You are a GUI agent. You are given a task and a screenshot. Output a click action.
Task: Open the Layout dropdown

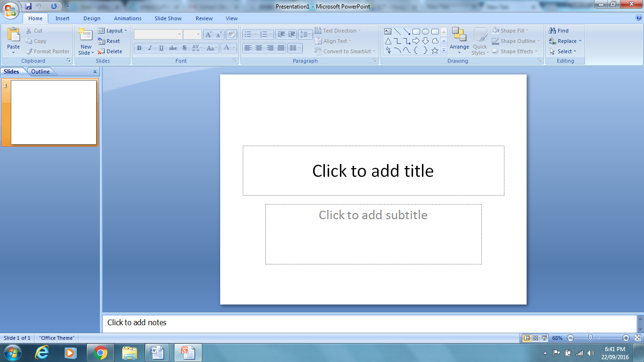pyautogui.click(x=113, y=31)
